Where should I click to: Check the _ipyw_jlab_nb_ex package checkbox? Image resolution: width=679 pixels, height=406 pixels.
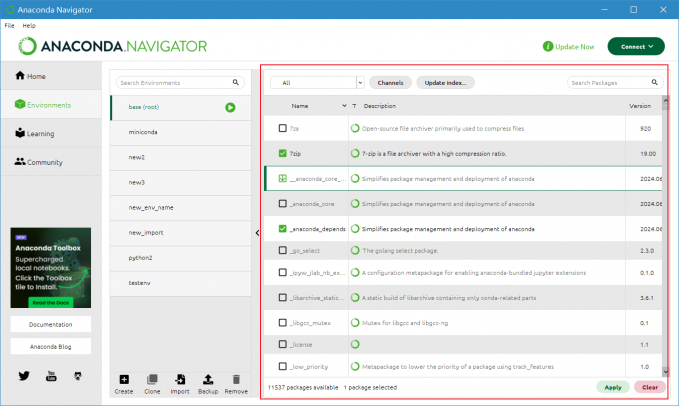pos(283,272)
